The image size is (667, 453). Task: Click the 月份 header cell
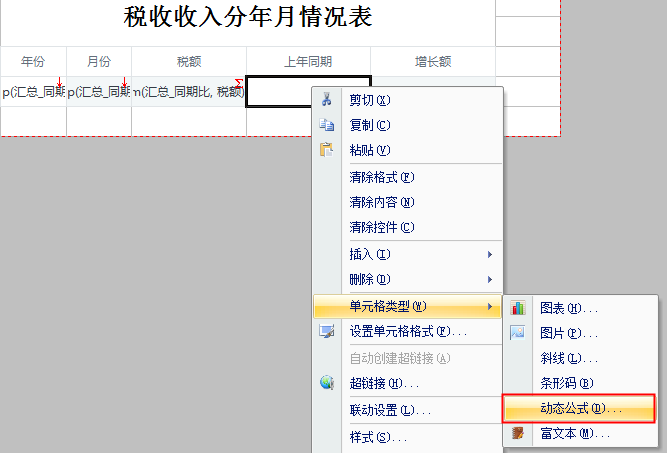pyautogui.click(x=99, y=62)
